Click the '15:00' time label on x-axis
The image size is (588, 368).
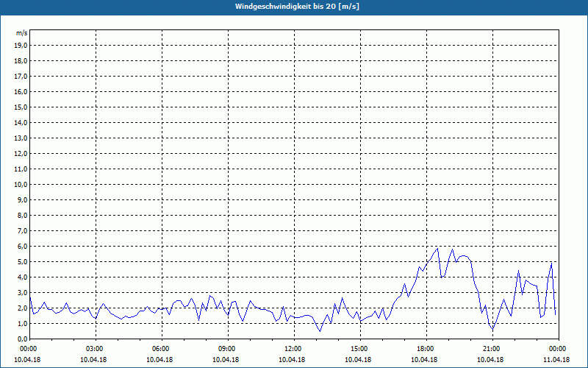tap(360, 349)
